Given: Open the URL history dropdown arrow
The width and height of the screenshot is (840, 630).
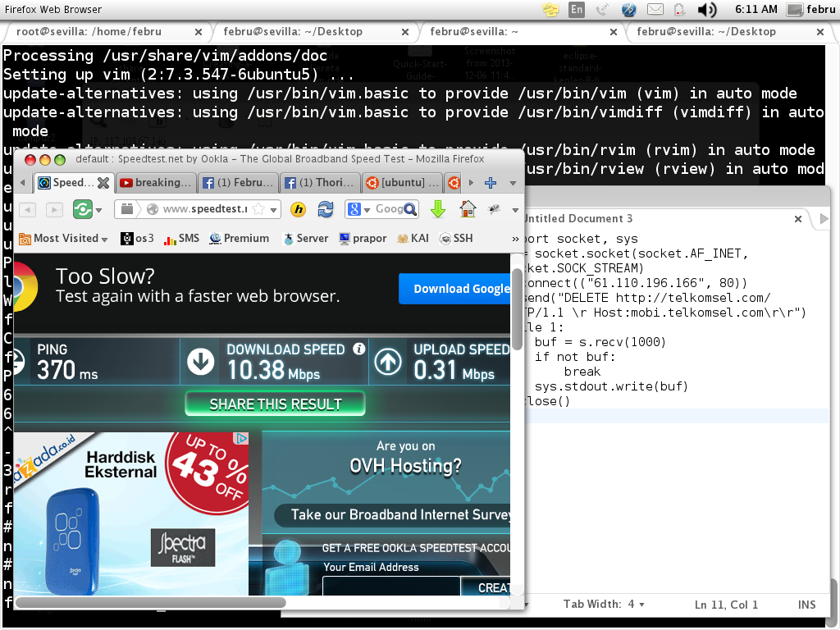Looking at the screenshot, I should point(274,209).
